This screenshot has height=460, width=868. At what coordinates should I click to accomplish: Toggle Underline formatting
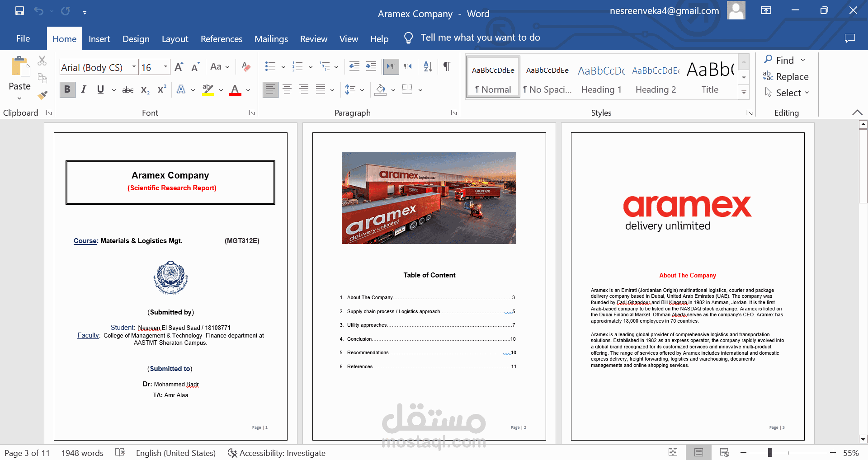point(100,89)
